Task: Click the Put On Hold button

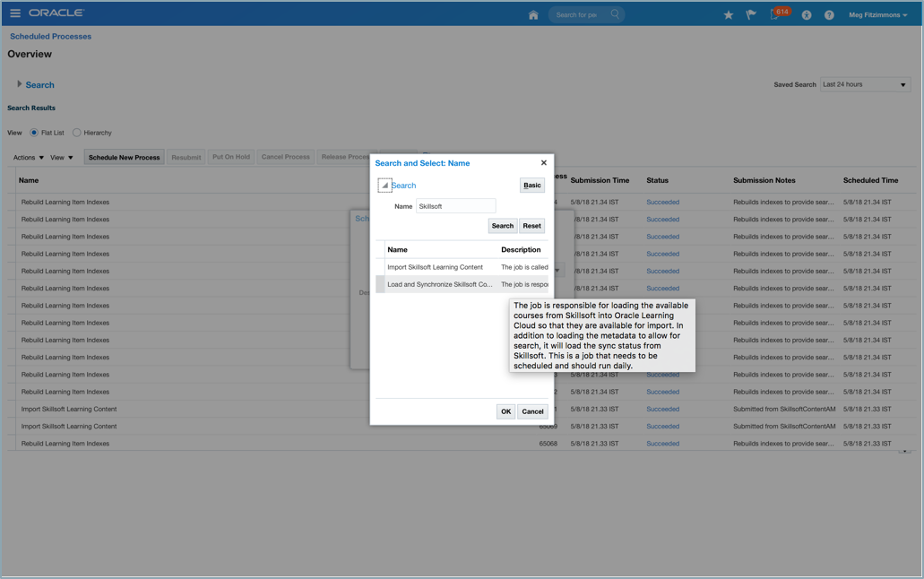Action: (231, 157)
